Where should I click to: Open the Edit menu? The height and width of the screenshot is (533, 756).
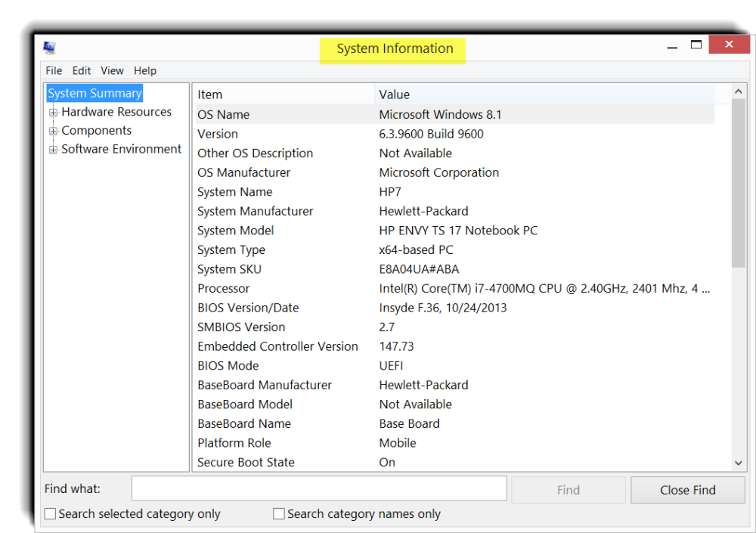[x=82, y=70]
